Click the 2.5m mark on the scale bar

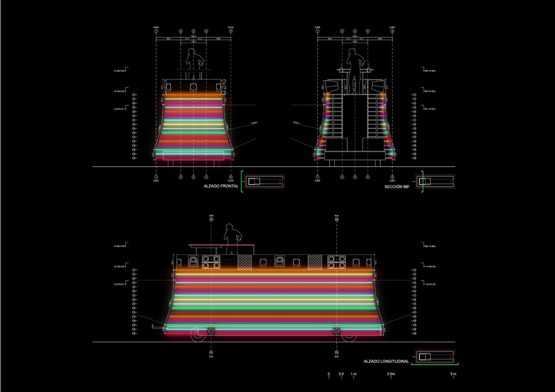(391, 374)
